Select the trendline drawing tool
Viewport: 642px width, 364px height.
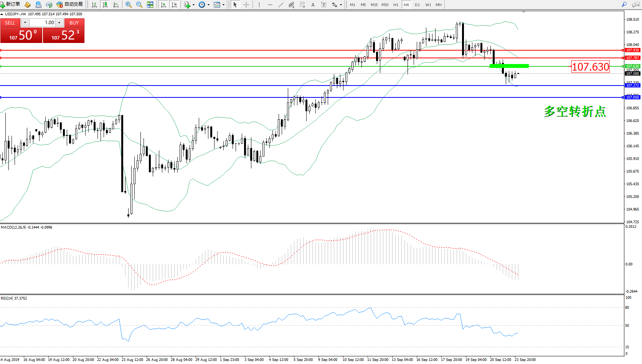[281, 5]
